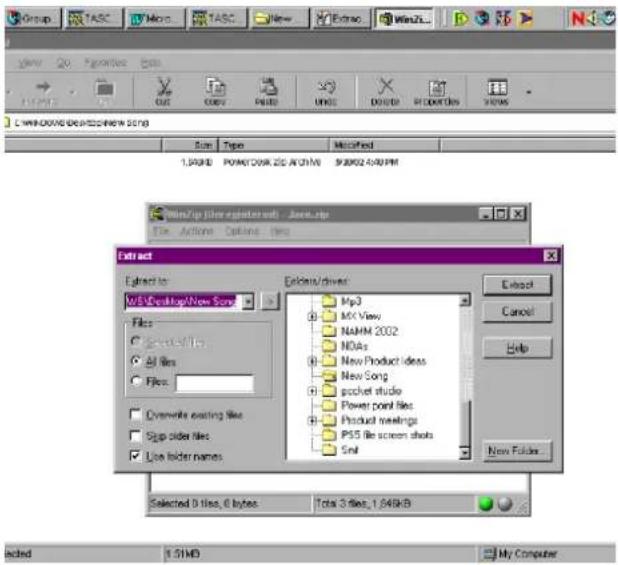Expand the MX View folder node
This screenshot has height=565, width=618.
pyautogui.click(x=312, y=316)
